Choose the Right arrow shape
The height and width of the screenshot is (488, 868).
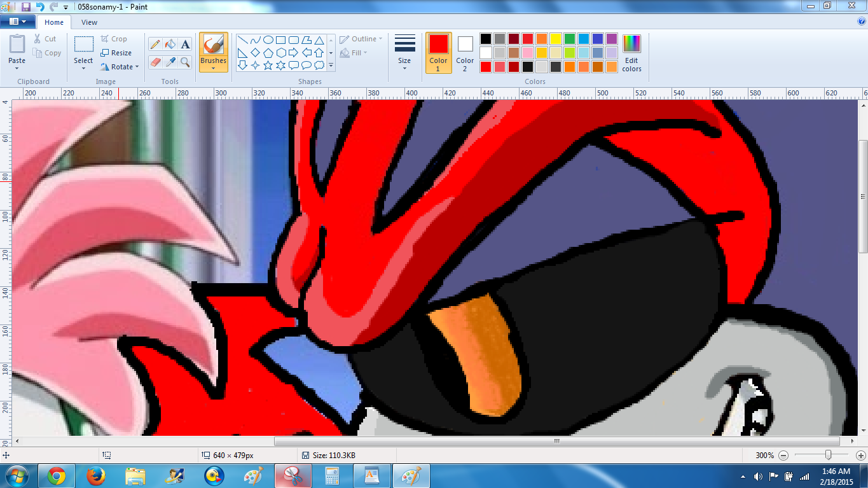[293, 52]
